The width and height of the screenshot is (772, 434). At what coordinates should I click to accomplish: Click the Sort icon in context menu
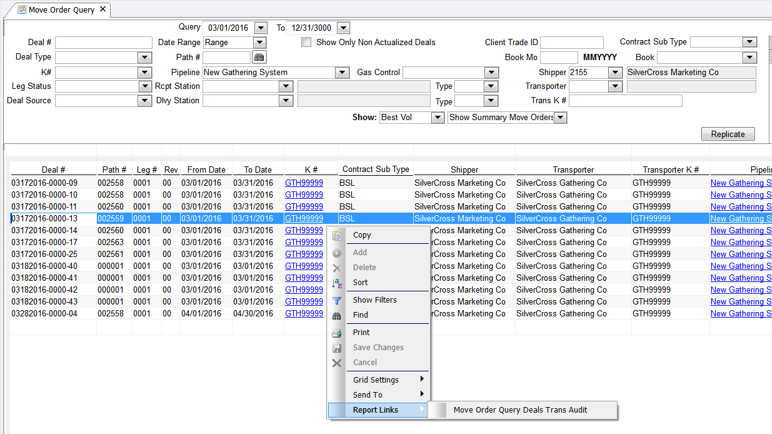click(x=337, y=283)
